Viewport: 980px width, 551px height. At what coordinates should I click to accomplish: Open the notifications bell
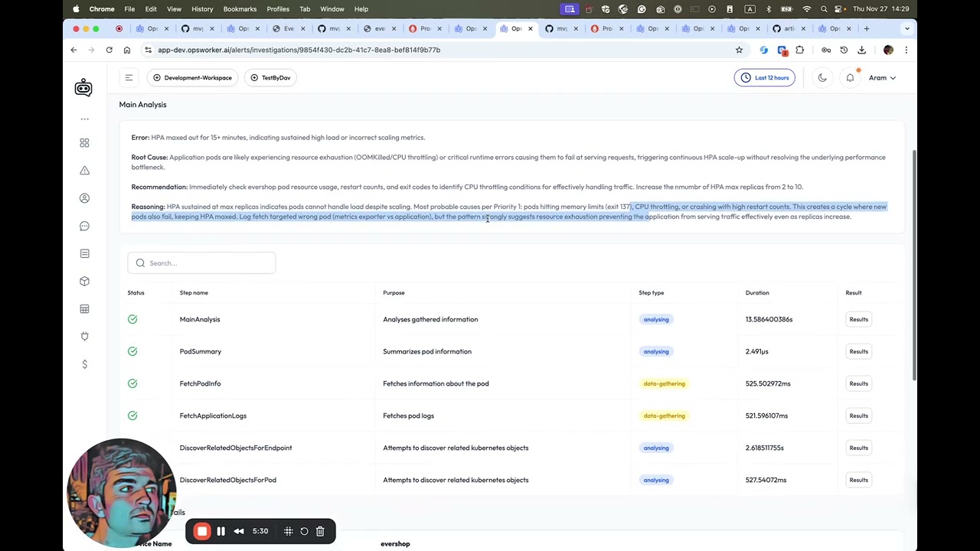coord(850,77)
